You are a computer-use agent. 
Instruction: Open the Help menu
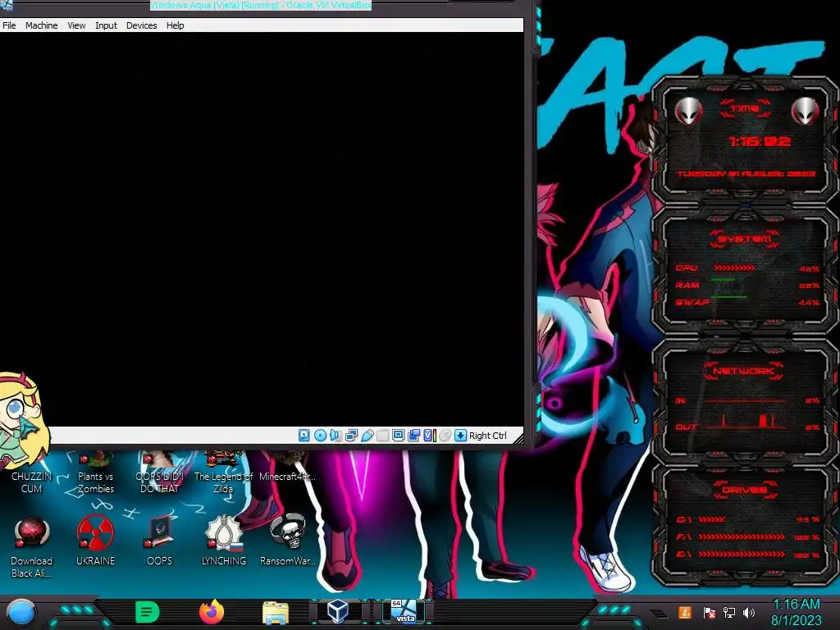click(176, 25)
